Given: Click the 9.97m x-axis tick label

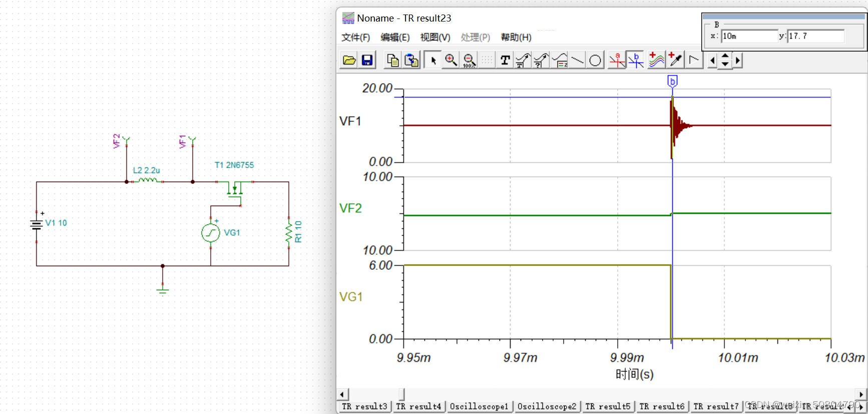Looking at the screenshot, I should click(520, 358).
